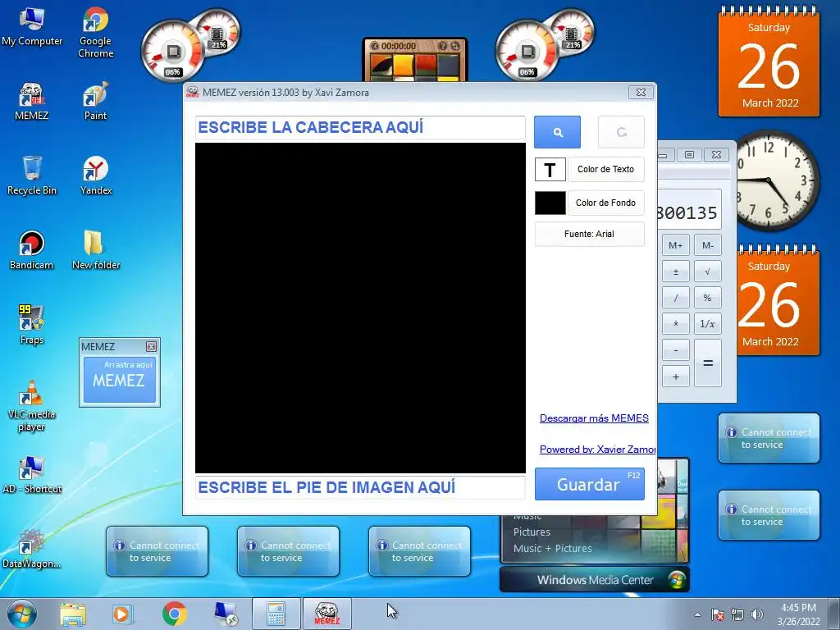This screenshot has width=840, height=630.
Task: Open the Recycle Bin icon
Action: point(32,176)
